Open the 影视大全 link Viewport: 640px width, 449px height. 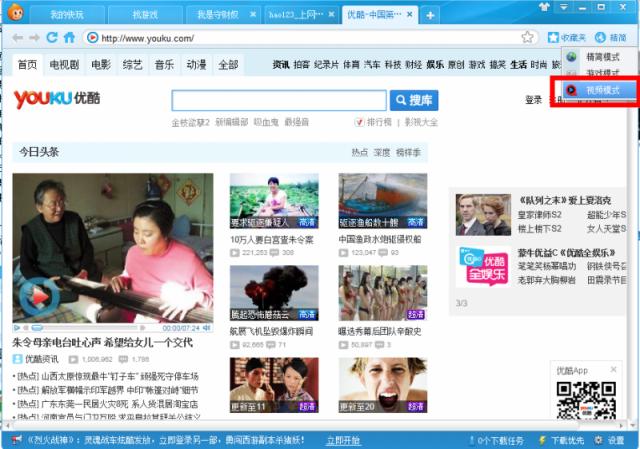(421, 122)
